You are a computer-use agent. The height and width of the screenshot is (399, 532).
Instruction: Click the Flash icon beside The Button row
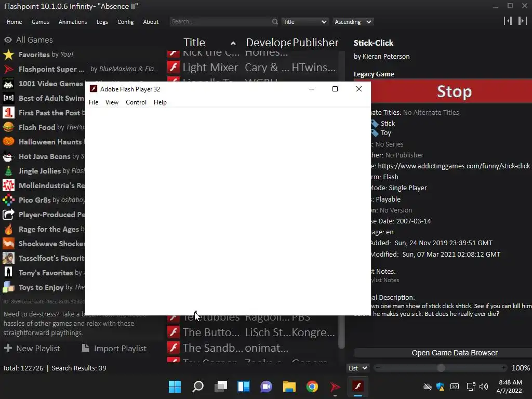pos(174,332)
